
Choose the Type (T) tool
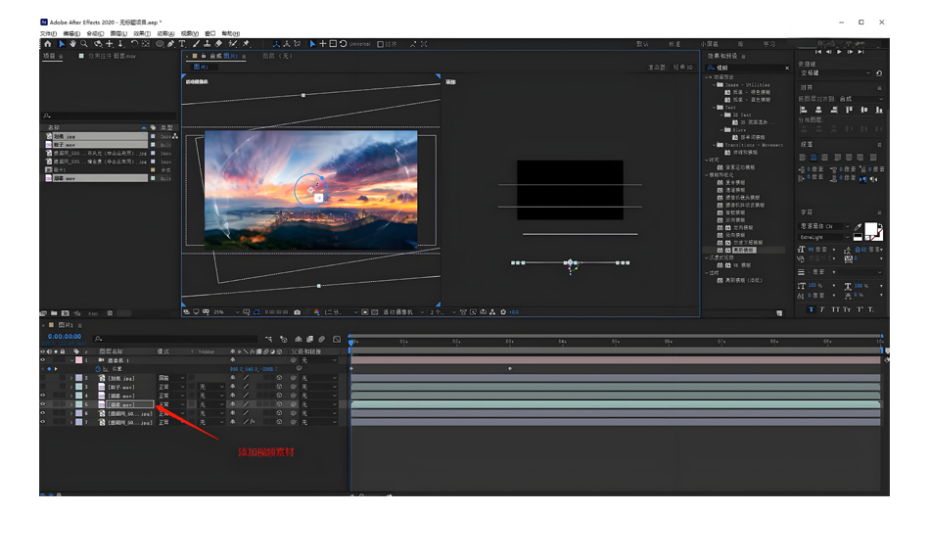[181, 44]
